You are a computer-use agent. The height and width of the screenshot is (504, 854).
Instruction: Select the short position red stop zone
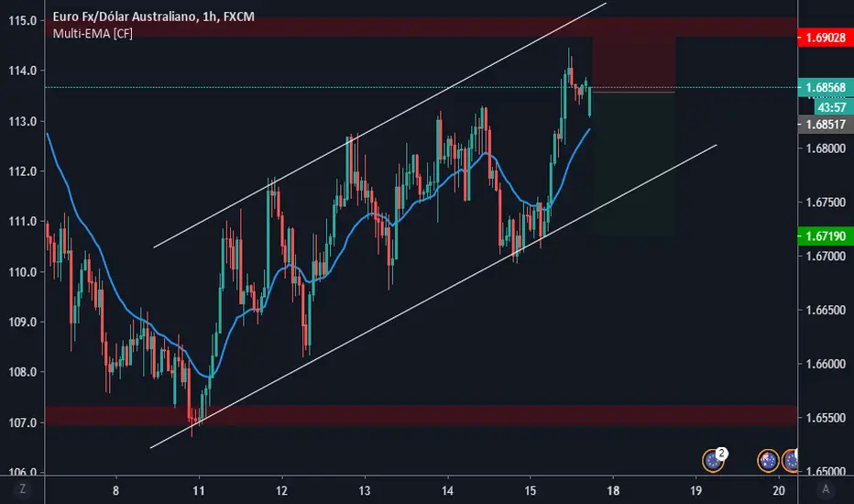coord(634,62)
